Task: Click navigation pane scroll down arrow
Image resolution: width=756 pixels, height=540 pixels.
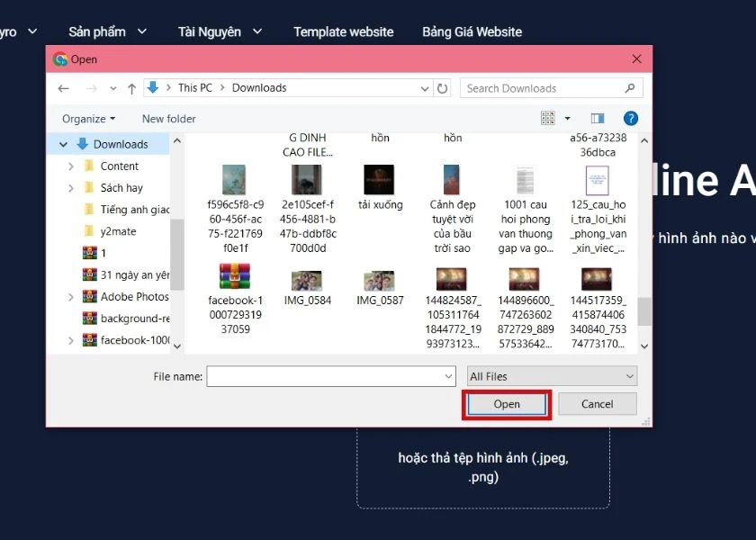Action: [177, 346]
